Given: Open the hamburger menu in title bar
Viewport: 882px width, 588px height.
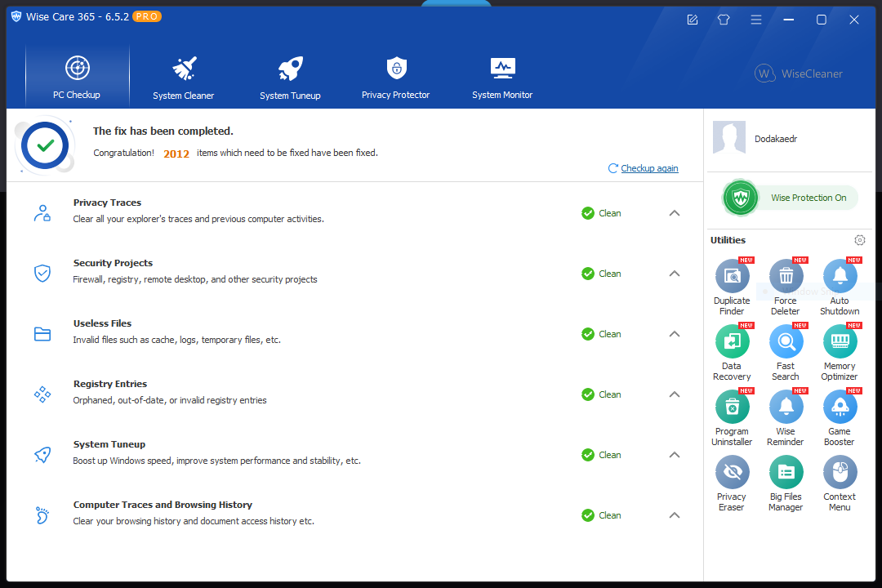Looking at the screenshot, I should pyautogui.click(x=756, y=20).
